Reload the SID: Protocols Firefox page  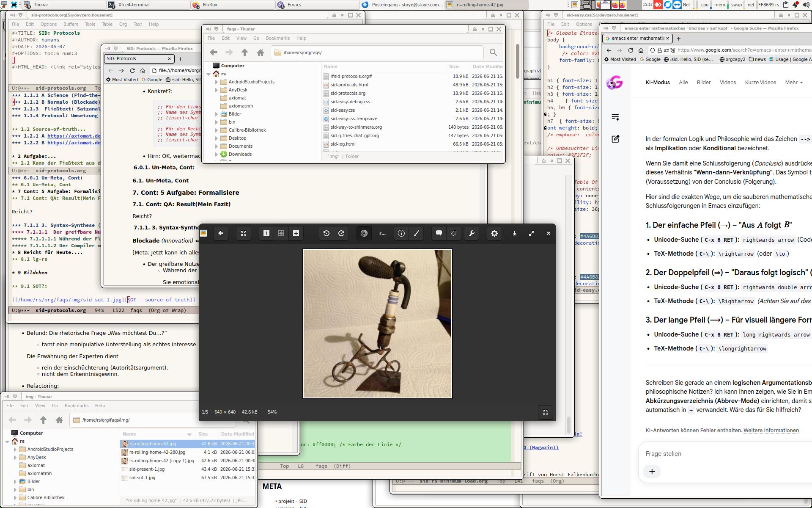(132, 71)
